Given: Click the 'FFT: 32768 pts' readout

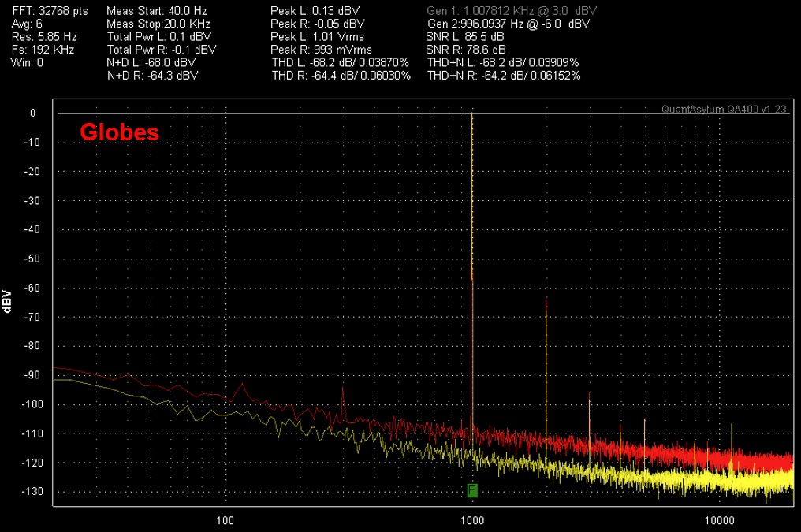Looking at the screenshot, I should coord(50,11).
